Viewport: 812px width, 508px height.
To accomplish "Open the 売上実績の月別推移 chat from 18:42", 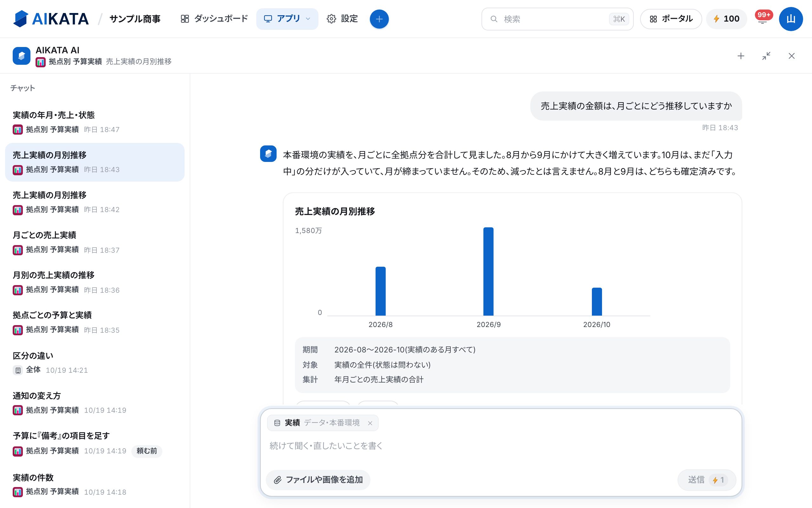I will tap(95, 202).
